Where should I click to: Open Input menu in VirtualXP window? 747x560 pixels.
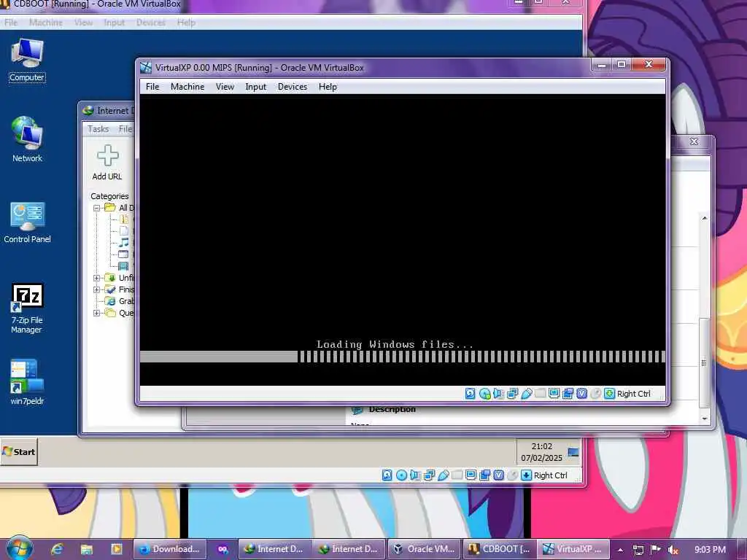coord(256,87)
